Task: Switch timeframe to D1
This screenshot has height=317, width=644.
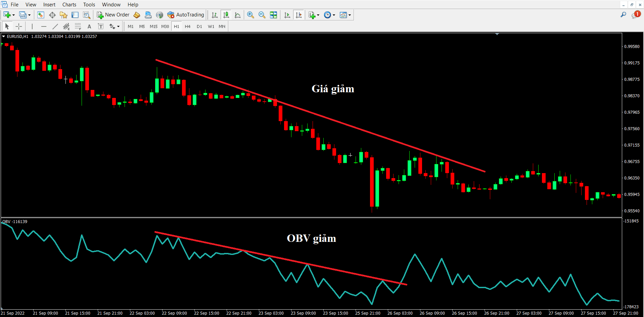Action: pyautogui.click(x=199, y=27)
